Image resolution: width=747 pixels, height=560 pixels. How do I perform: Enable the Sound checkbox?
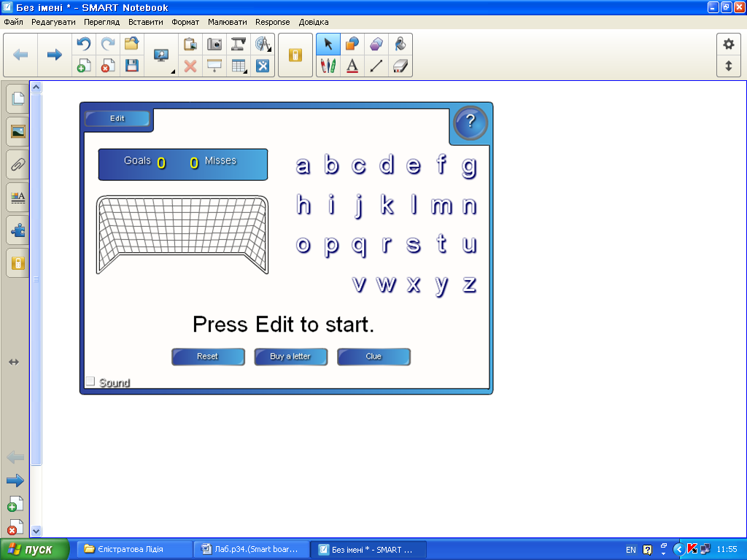pos(90,381)
